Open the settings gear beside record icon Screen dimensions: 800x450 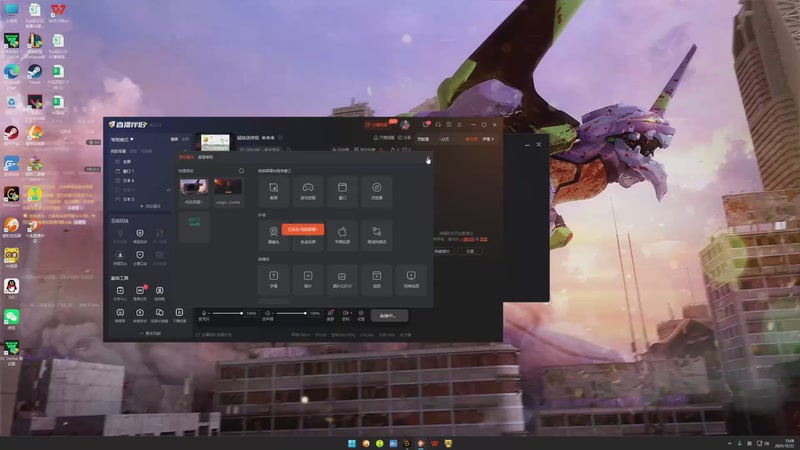coord(361,314)
